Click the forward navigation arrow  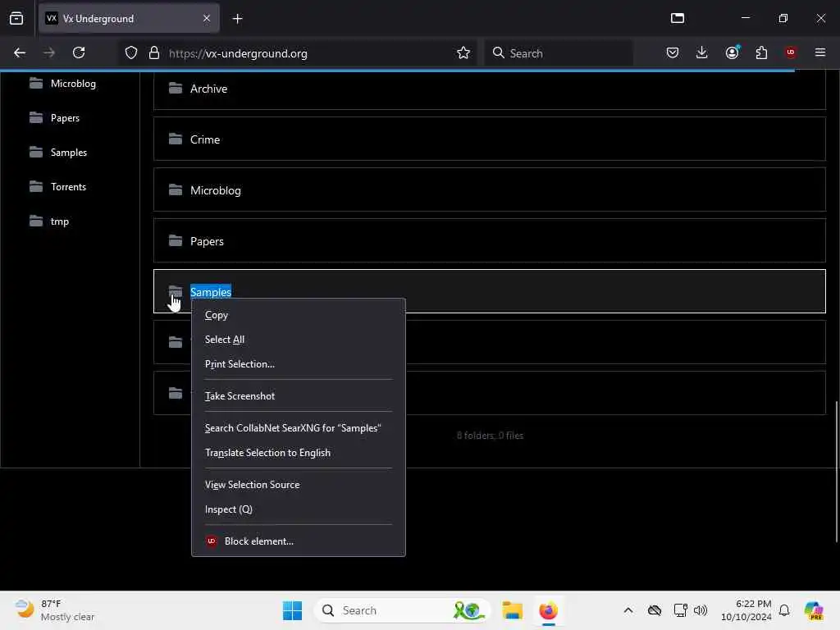[49, 52]
